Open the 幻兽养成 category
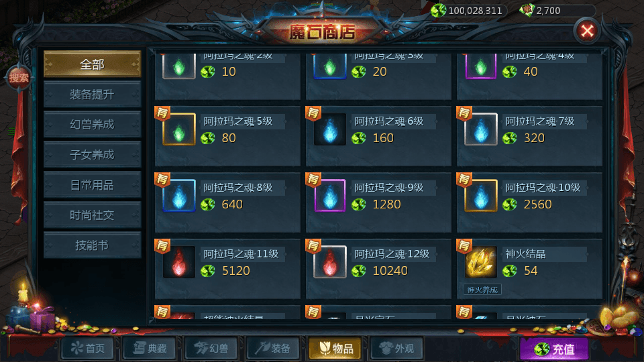The image size is (644, 362). (x=93, y=125)
